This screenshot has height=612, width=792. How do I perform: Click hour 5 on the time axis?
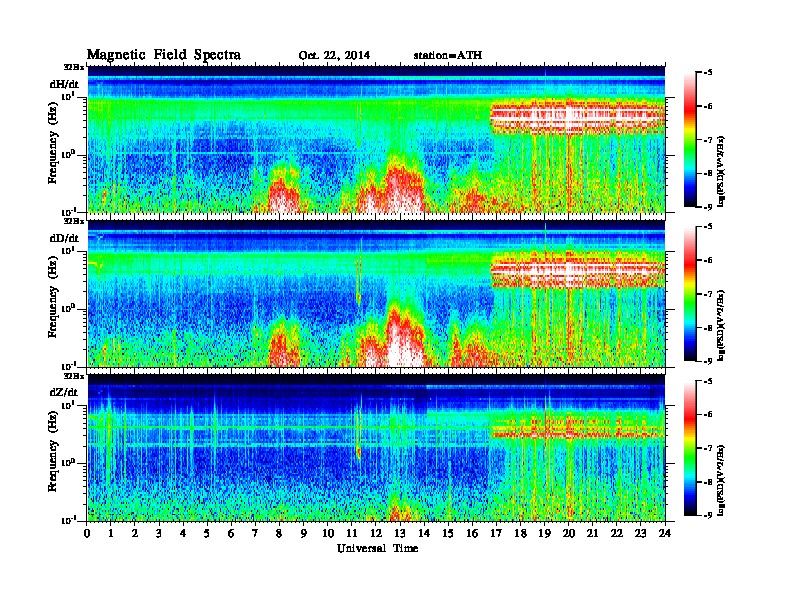point(207,533)
